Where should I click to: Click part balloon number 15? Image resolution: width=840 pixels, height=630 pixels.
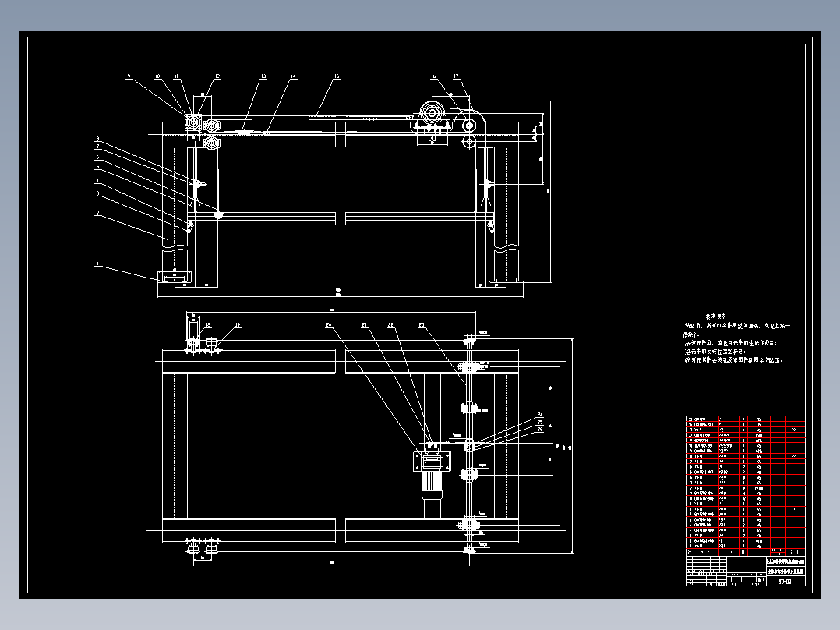tap(337, 76)
